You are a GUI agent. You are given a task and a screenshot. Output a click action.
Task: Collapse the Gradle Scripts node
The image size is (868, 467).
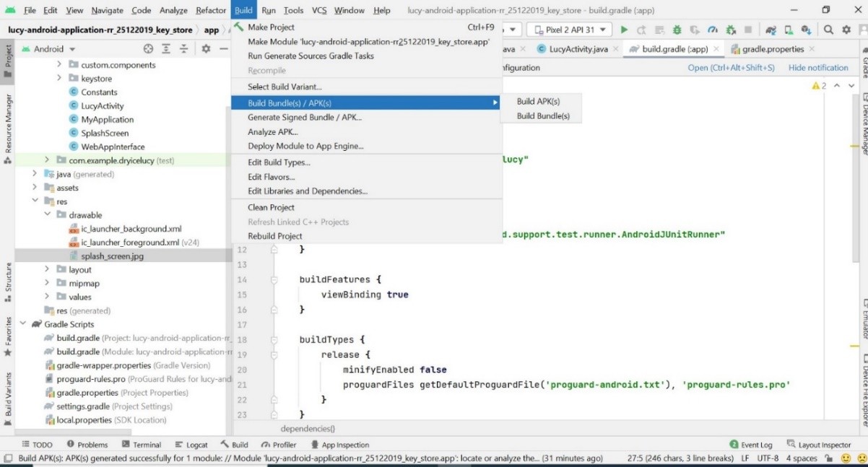[x=23, y=324]
